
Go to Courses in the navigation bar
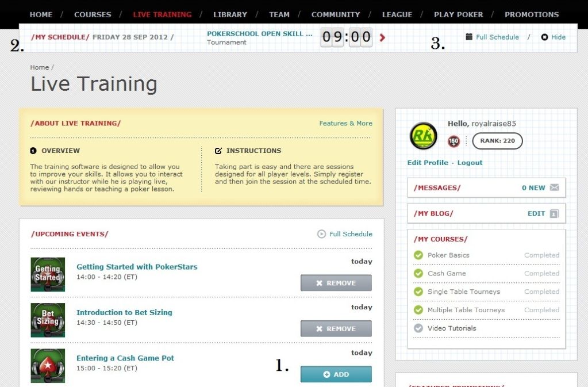pyautogui.click(x=93, y=14)
